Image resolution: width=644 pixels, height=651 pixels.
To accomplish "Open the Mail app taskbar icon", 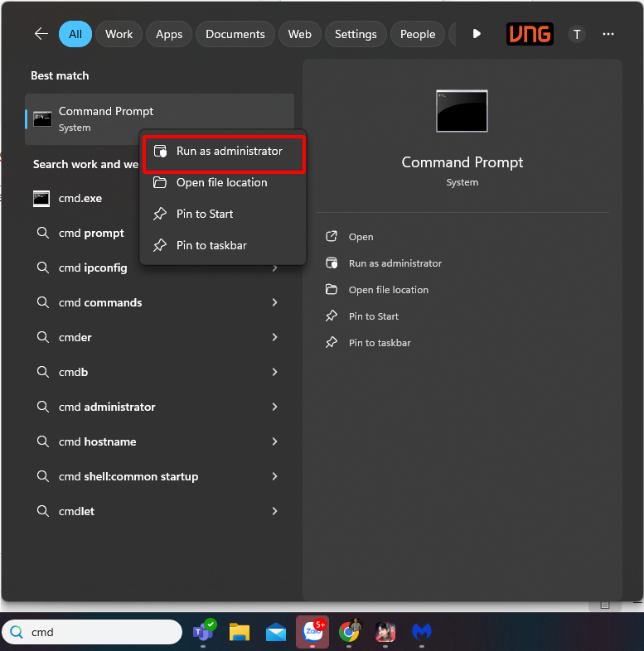I will (276, 632).
